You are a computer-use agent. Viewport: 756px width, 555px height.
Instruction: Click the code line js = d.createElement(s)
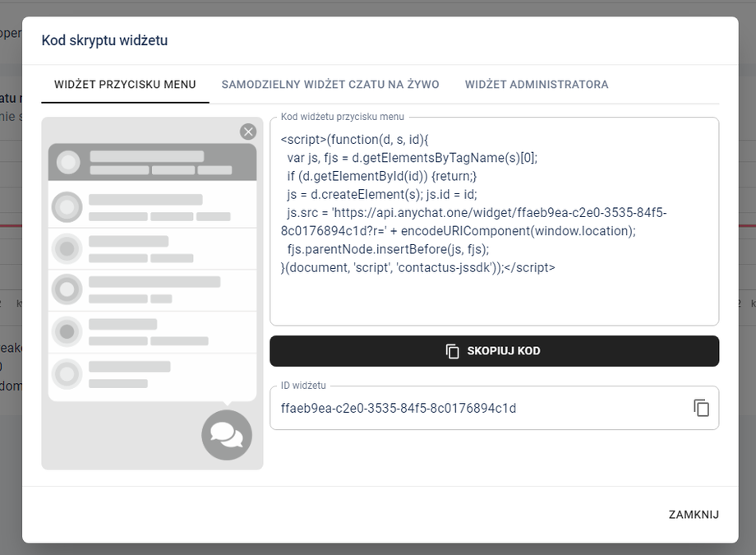pyautogui.click(x=382, y=195)
